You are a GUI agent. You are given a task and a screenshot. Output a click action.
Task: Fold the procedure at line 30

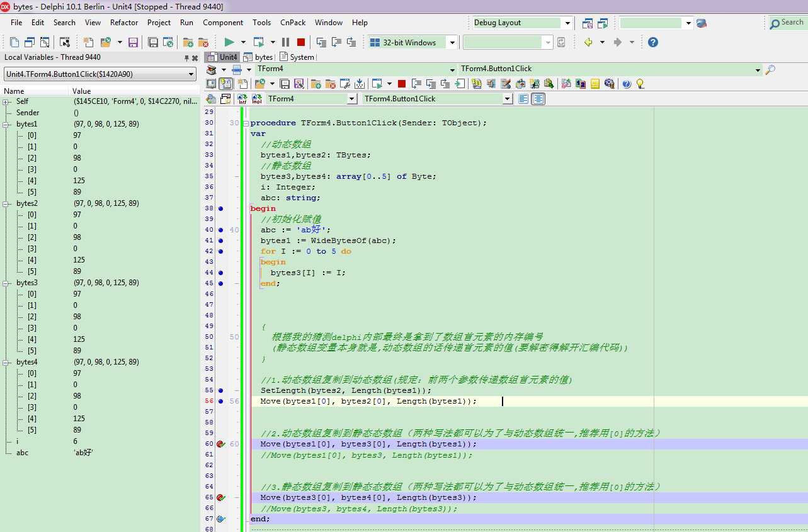[246, 123]
